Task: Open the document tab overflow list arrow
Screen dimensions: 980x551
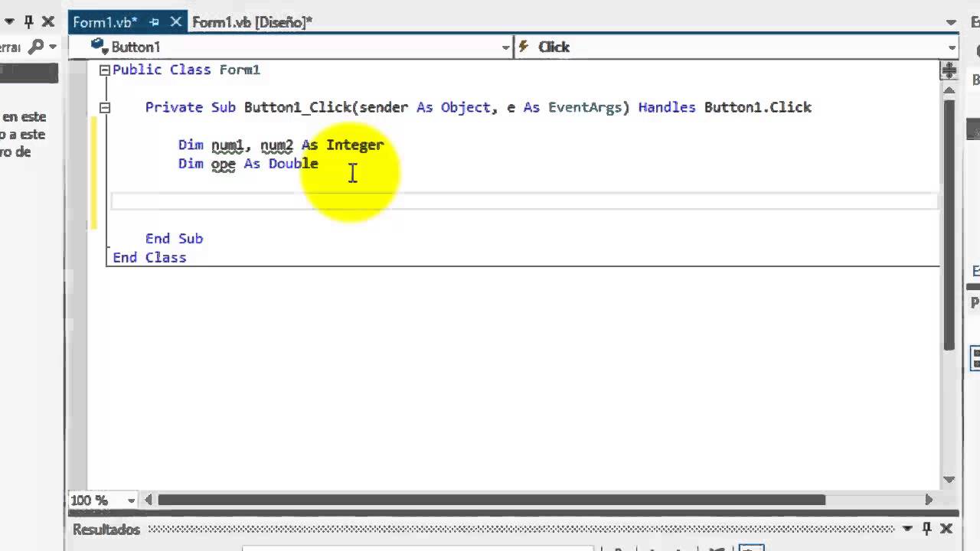Action: [x=952, y=23]
